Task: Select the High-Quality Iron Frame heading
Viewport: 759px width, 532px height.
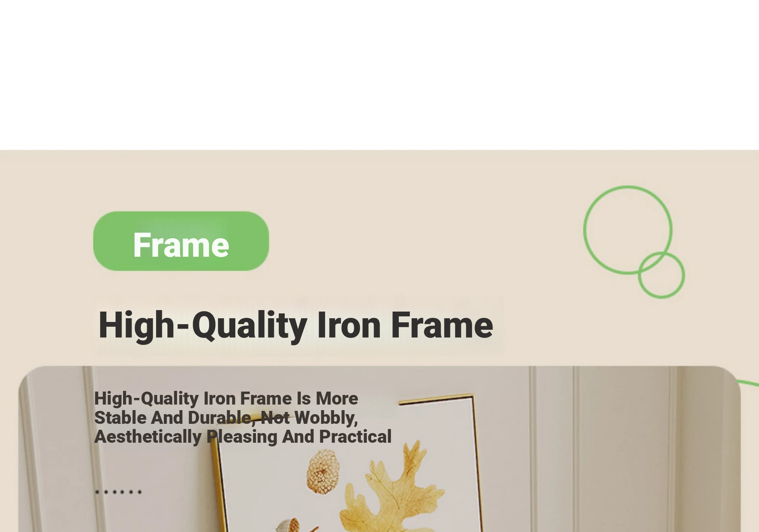Action: pos(295,325)
